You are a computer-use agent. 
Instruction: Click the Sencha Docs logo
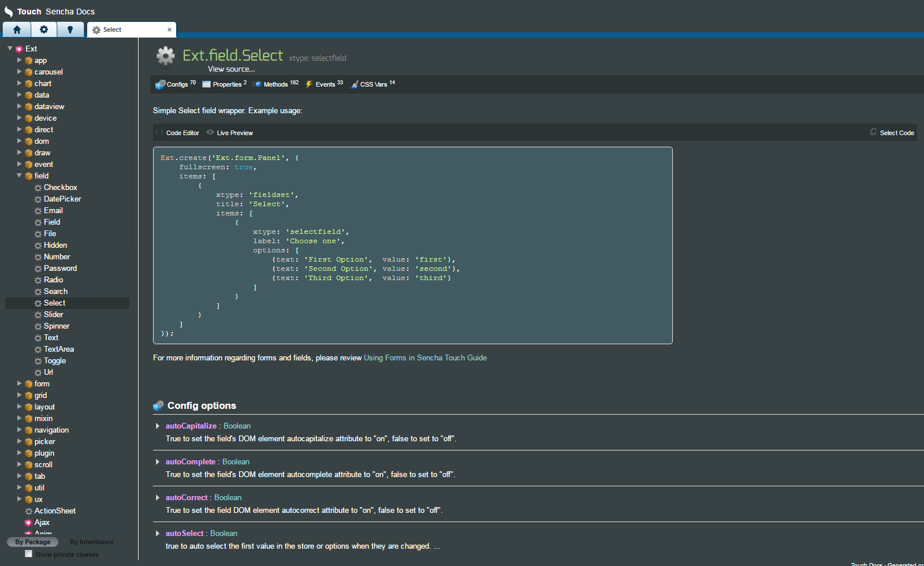coord(50,12)
